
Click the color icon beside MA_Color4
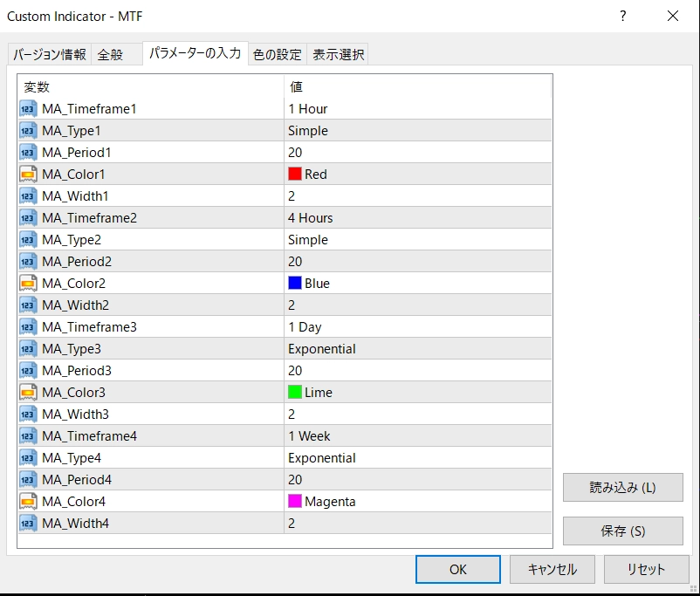click(28, 502)
